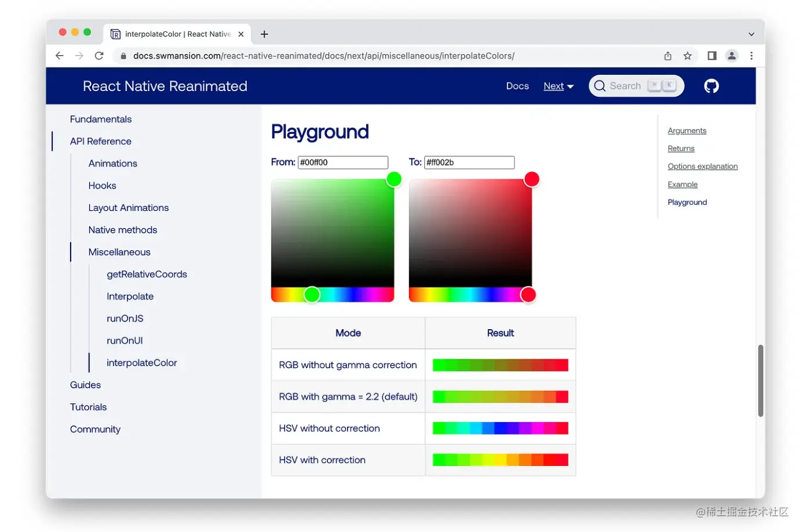This screenshot has height=532, width=803.
Task: Reload the page with the refresh icon
Action: click(99, 56)
